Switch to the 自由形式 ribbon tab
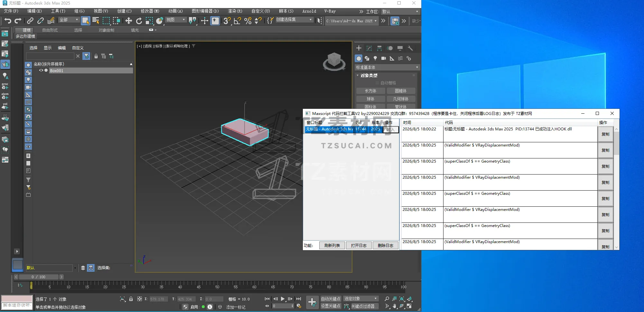The width and height of the screenshot is (644, 312). point(50,30)
